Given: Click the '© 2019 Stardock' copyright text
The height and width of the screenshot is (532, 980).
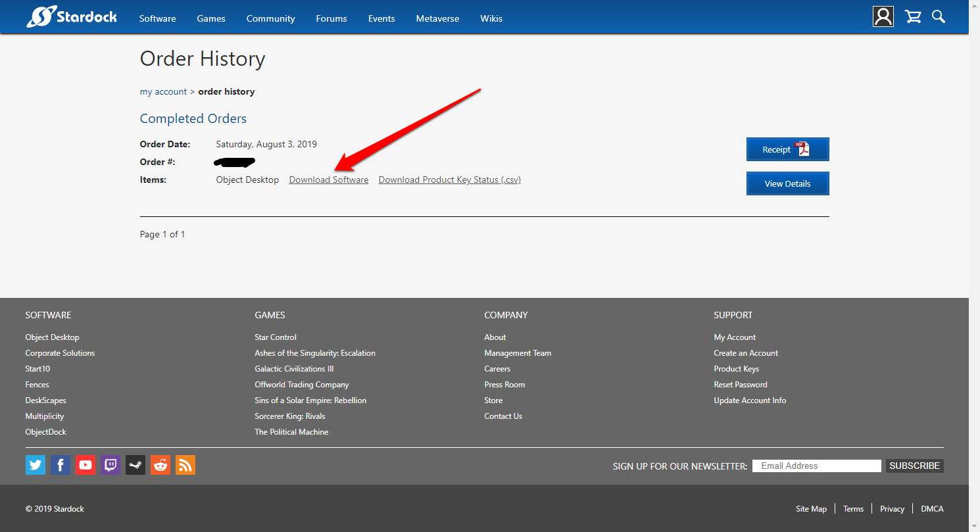Looking at the screenshot, I should [55, 509].
